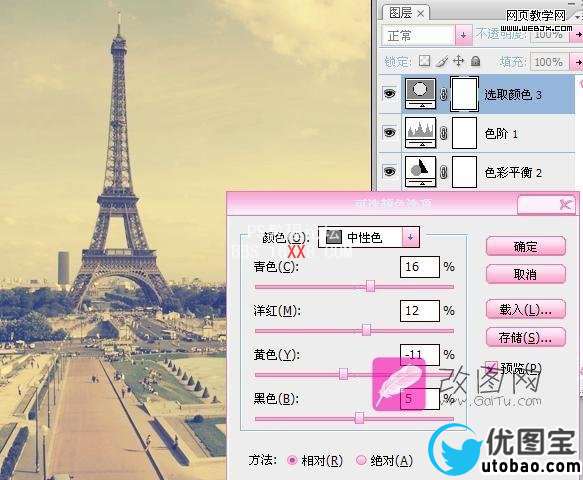The width and height of the screenshot is (583, 480).
Task: Open the 正常 blend mode dropdown
Action: click(463, 35)
